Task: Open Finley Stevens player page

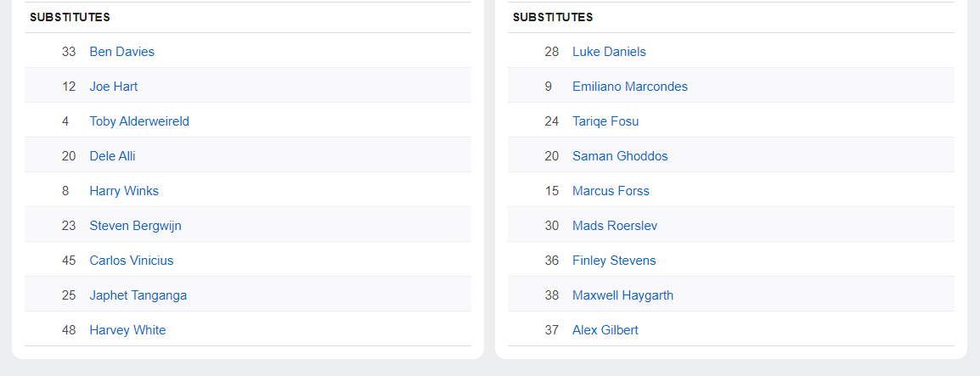Action: pyautogui.click(x=614, y=261)
